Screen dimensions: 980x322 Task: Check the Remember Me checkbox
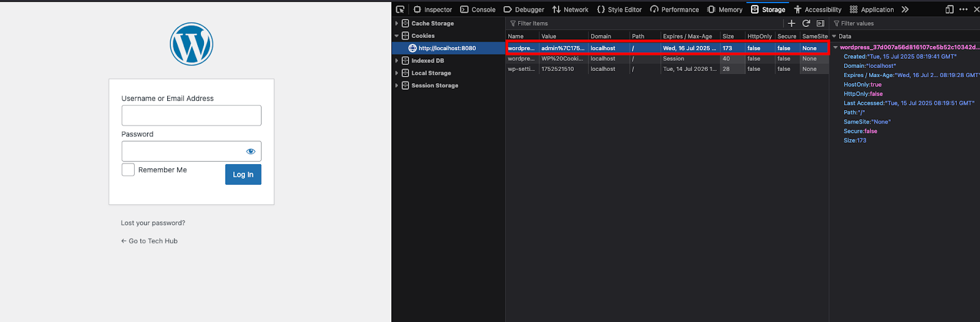point(128,170)
